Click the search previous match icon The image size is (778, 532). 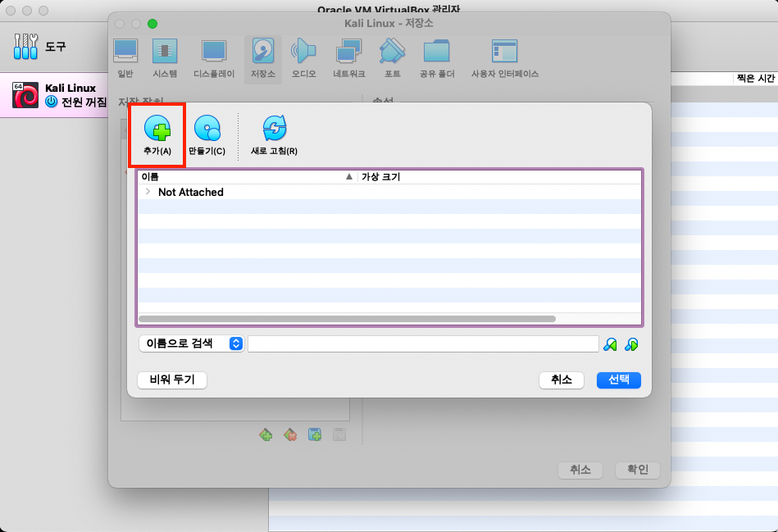610,344
